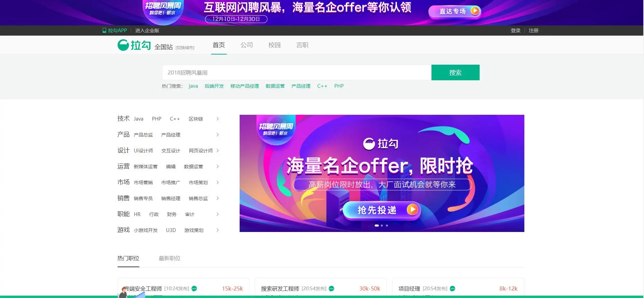
Task: Switch to the 热门职位 tab
Action: 128,258
